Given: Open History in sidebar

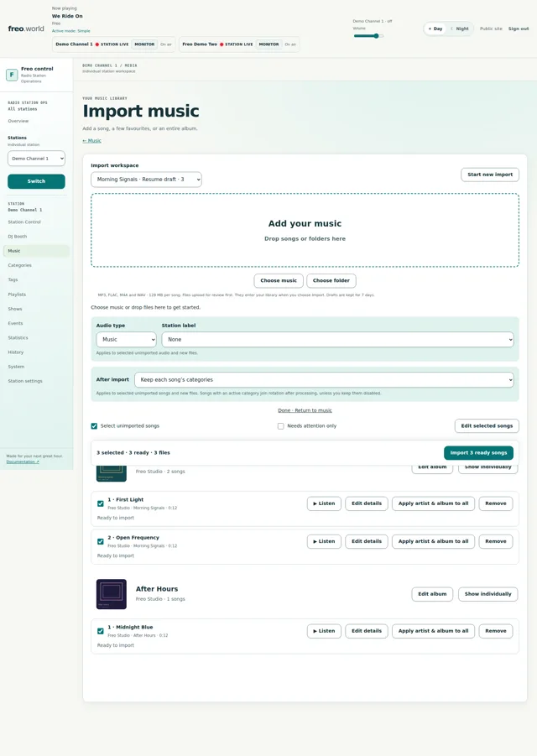Looking at the screenshot, I should point(15,352).
